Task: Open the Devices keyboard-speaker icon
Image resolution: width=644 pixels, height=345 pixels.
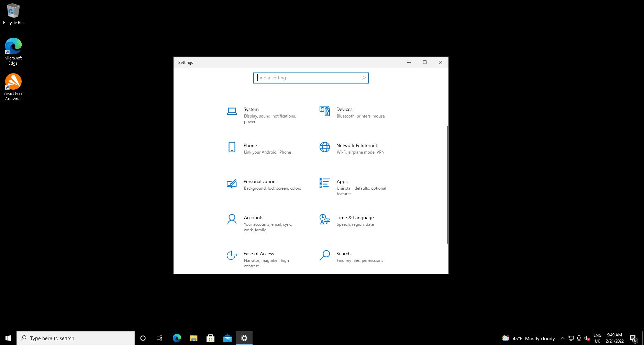Action: pos(325,111)
